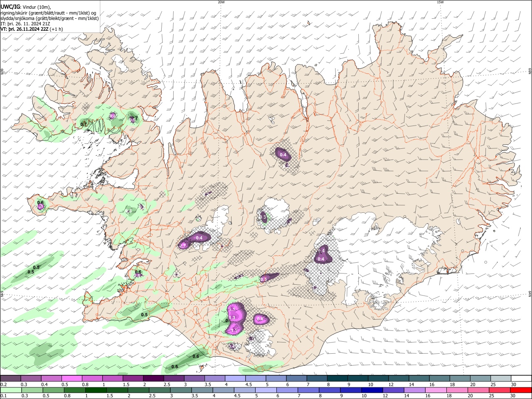The height and width of the screenshot is (399, 532).
Task: Click the palest green 0.1 swatch in rain legend row
Action: [x=10, y=390]
